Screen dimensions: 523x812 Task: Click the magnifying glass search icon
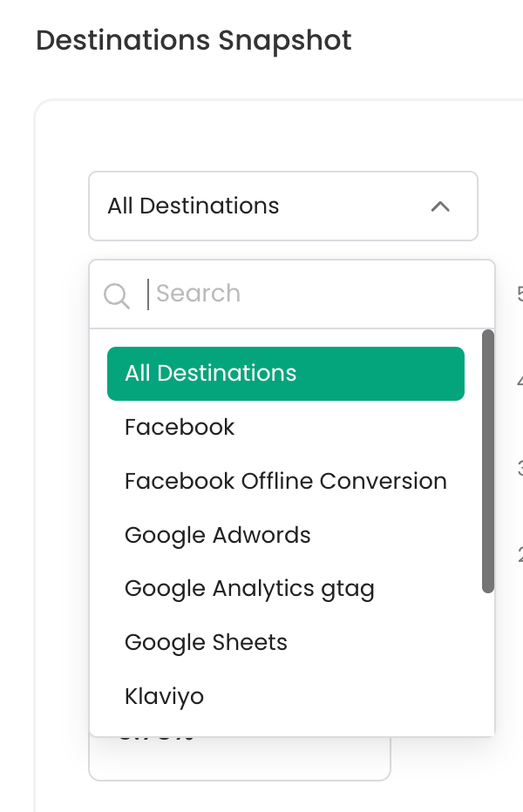point(117,294)
